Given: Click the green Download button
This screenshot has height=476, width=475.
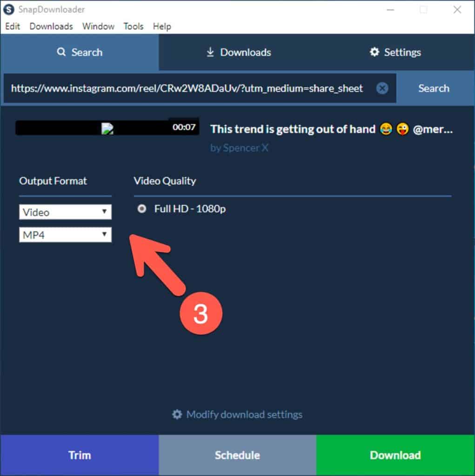Looking at the screenshot, I should (x=395, y=455).
